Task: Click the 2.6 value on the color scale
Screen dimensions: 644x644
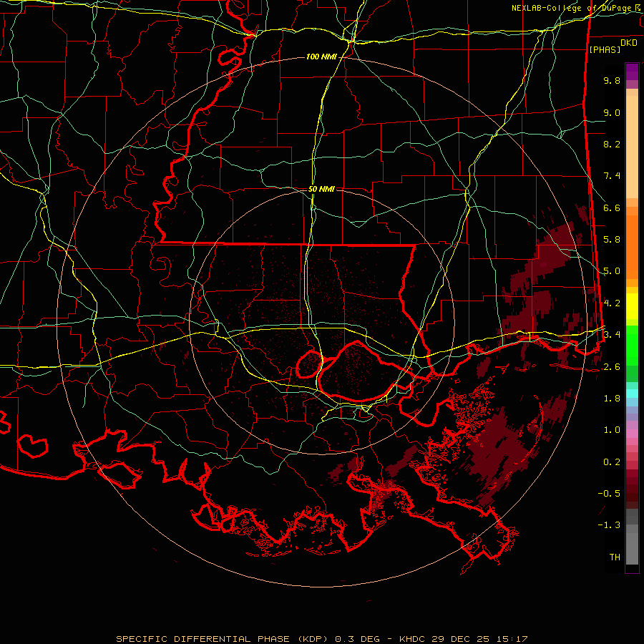Action: click(x=612, y=367)
